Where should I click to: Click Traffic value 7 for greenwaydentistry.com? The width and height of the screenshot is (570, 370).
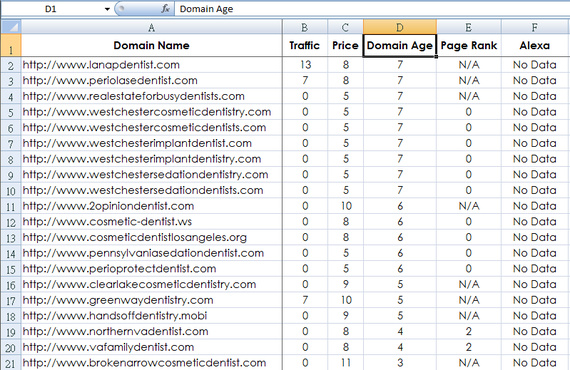305,300
